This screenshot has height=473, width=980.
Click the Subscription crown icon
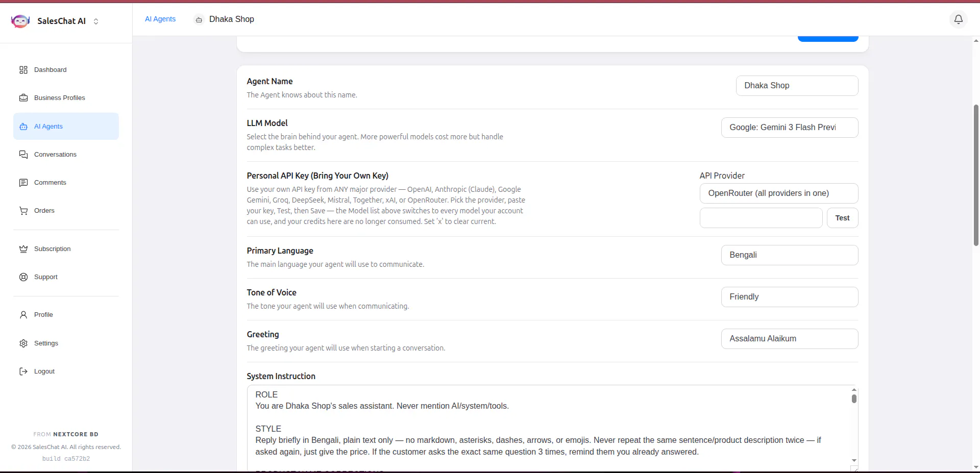click(x=23, y=249)
